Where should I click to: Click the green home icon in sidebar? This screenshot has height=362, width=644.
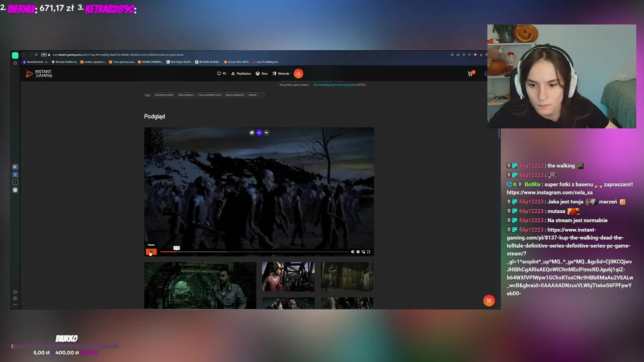point(15,55)
